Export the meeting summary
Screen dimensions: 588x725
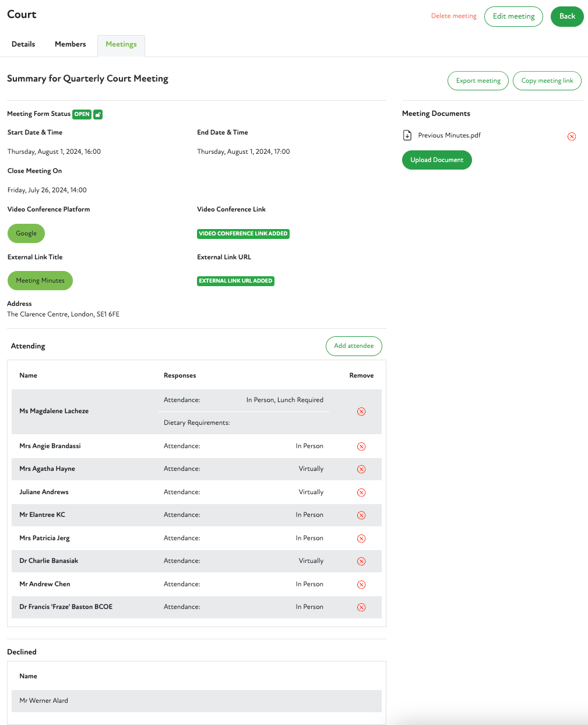pos(478,81)
